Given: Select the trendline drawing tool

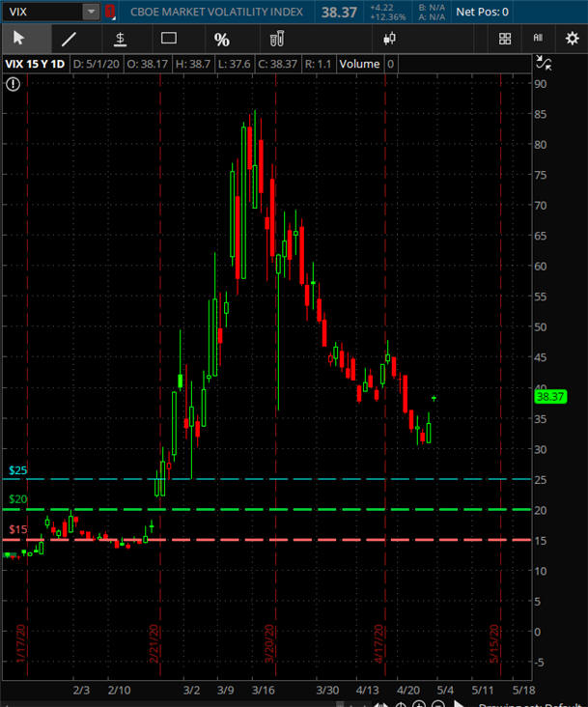Looking at the screenshot, I should tap(69, 40).
